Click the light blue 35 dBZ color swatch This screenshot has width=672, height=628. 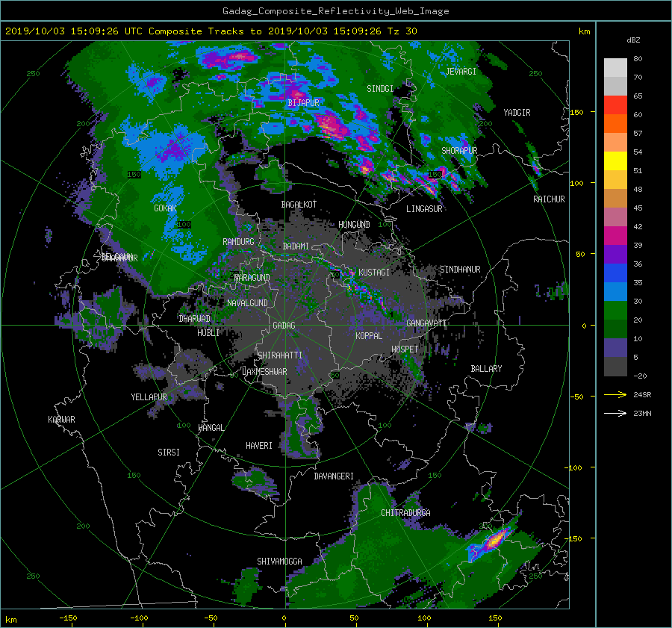[615, 291]
